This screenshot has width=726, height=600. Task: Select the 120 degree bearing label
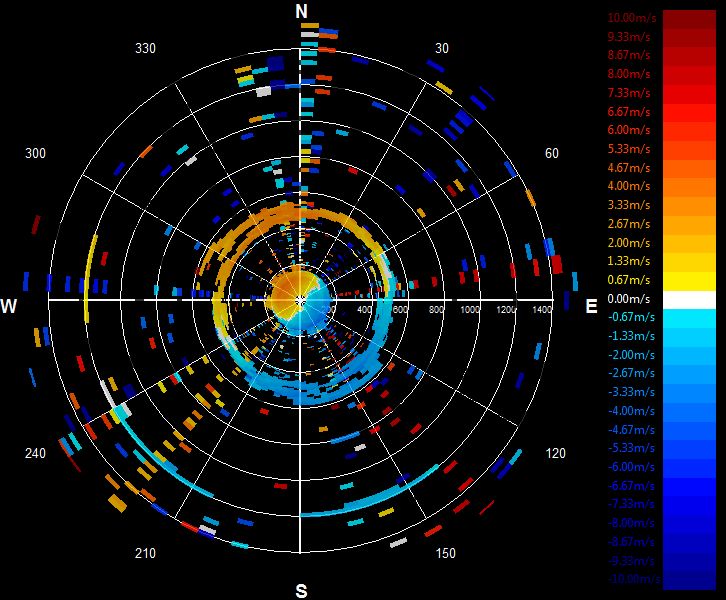555,453
